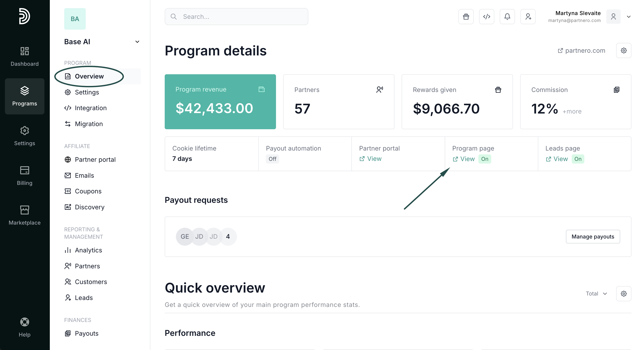
Task: Click the Leads page On status badge
Action: tap(578, 159)
